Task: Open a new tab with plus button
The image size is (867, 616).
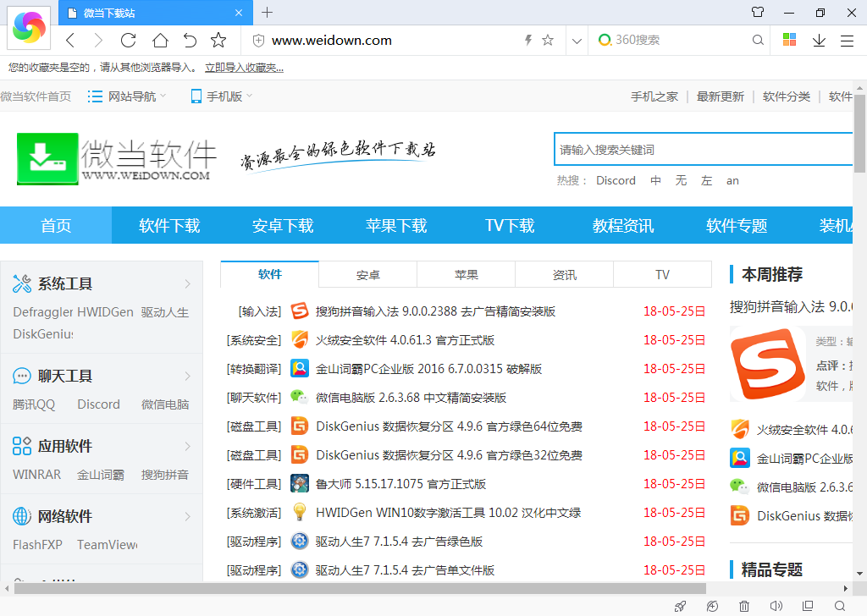Action: point(267,12)
